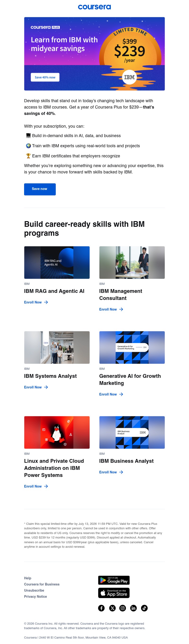The height and width of the screenshot is (644, 189).
Task: Open the Linux and Private Cloud Administration title
Action: tap(54, 468)
